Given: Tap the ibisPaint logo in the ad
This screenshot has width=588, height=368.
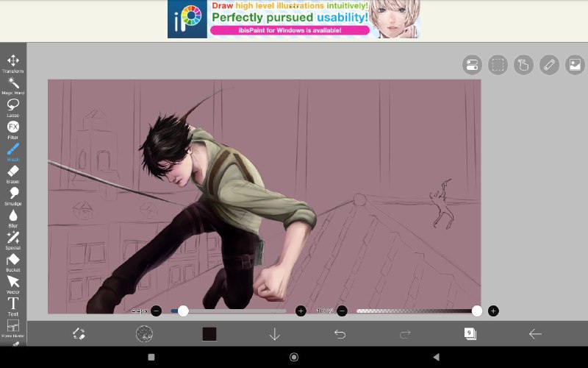Looking at the screenshot, I should (x=187, y=19).
